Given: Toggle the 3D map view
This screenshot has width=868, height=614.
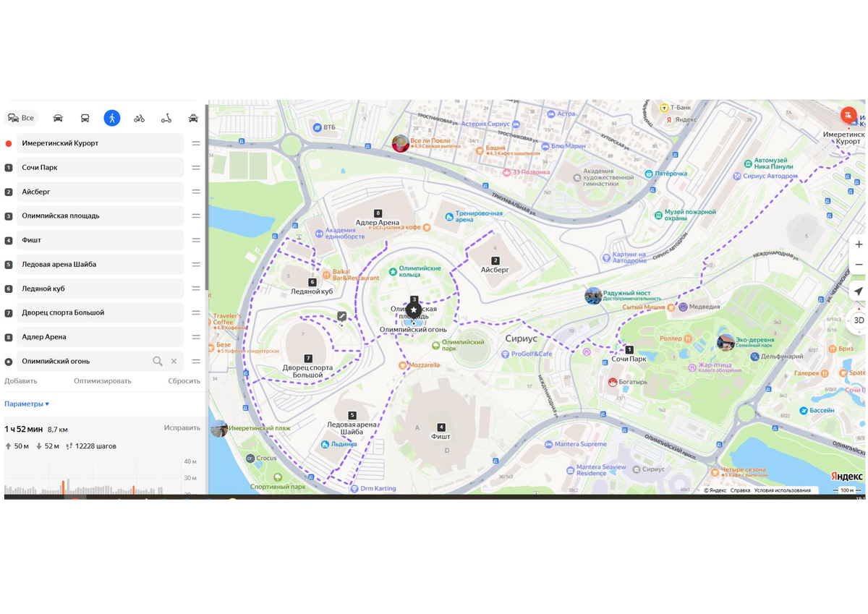Looking at the screenshot, I should click(x=859, y=320).
